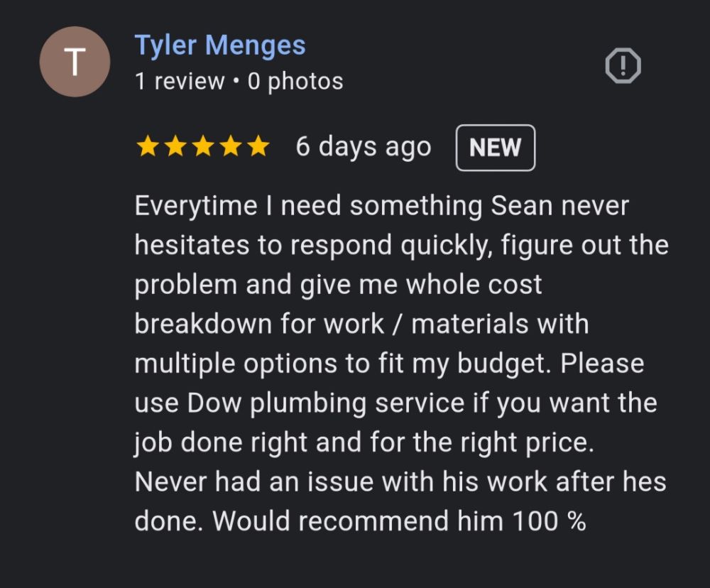Click the third gold rating star
710x588 pixels.
[x=203, y=147]
